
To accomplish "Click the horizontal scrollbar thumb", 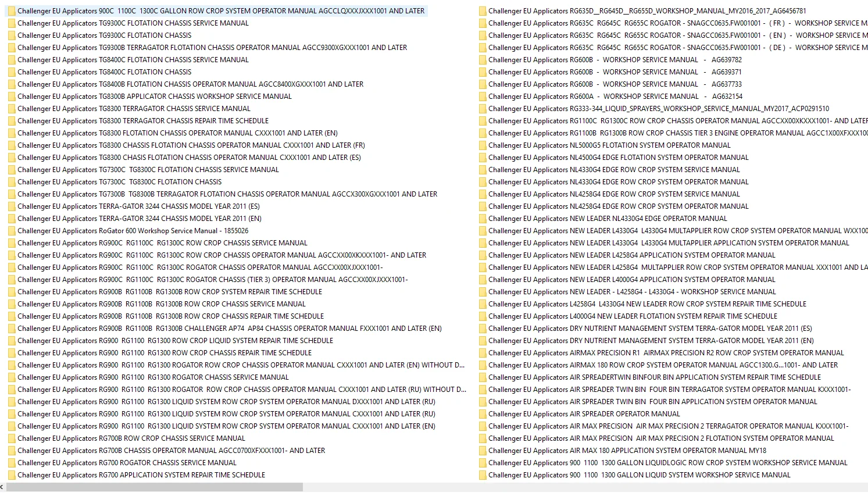I will [155, 487].
